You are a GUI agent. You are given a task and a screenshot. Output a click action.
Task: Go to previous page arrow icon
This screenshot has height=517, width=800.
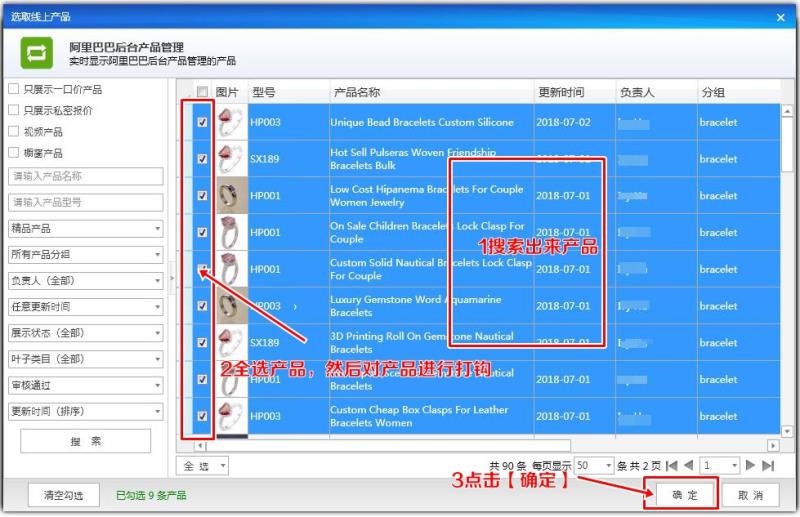click(688, 465)
